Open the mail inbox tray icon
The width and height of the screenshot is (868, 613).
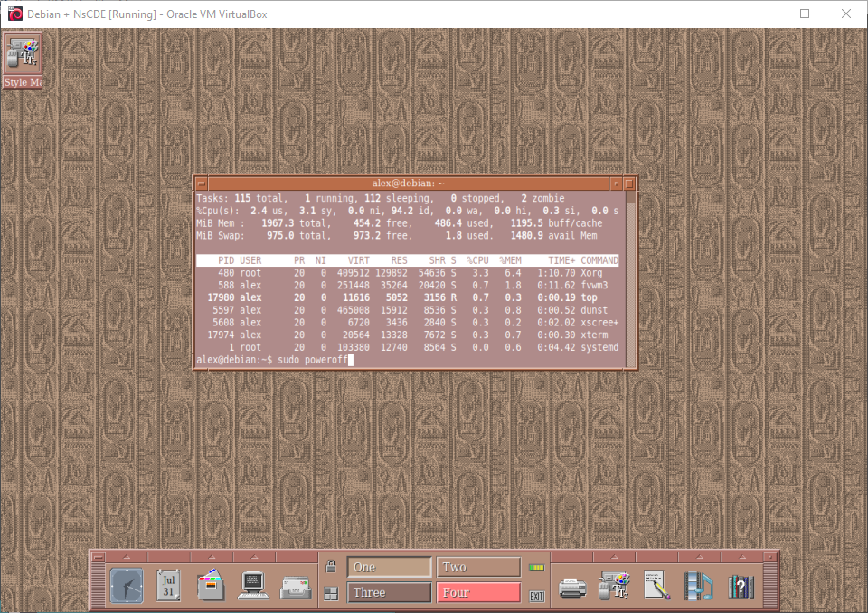[297, 586]
